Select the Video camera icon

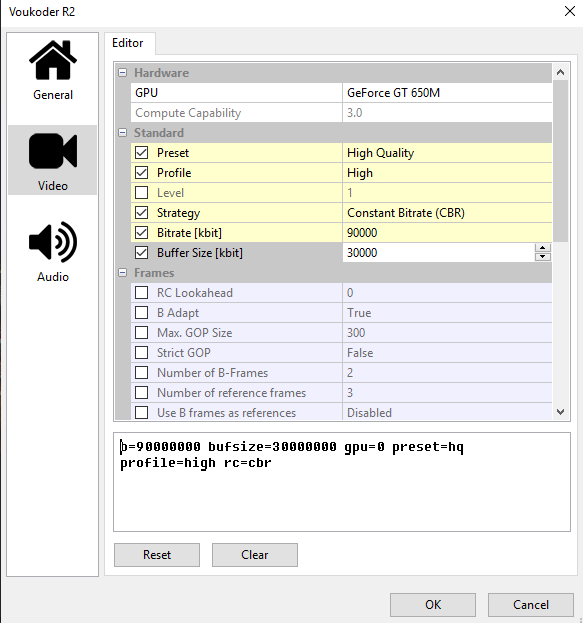53,151
